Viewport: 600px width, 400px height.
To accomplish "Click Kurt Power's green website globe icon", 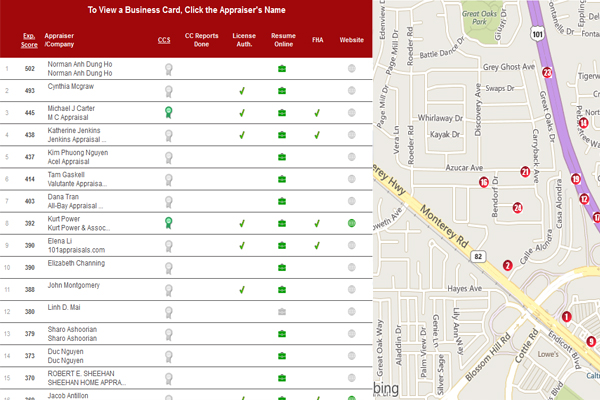I will pos(351,223).
